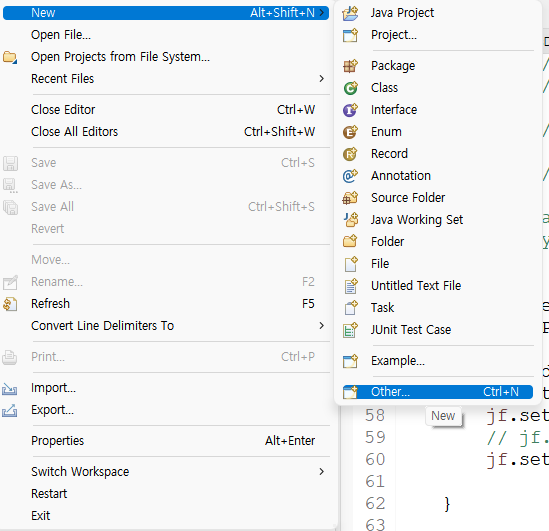Expand the New submenu arrow
Screen dimensions: 549x531
coord(321,13)
